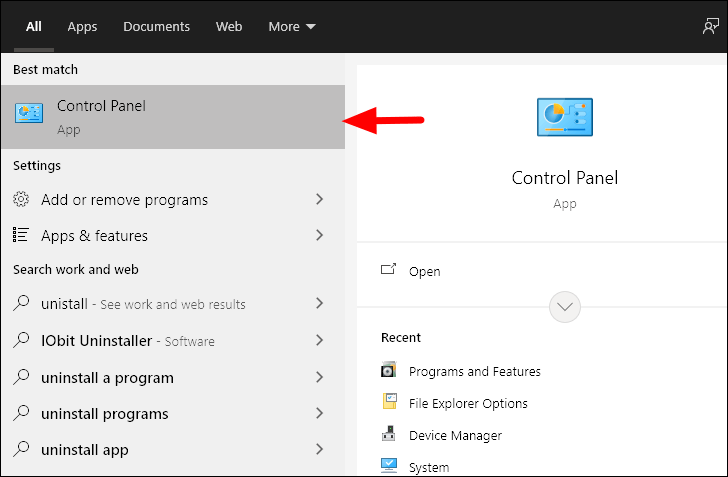728x477 pixels.
Task: Click the large Control Panel icon in preview pane
Action: 565,117
